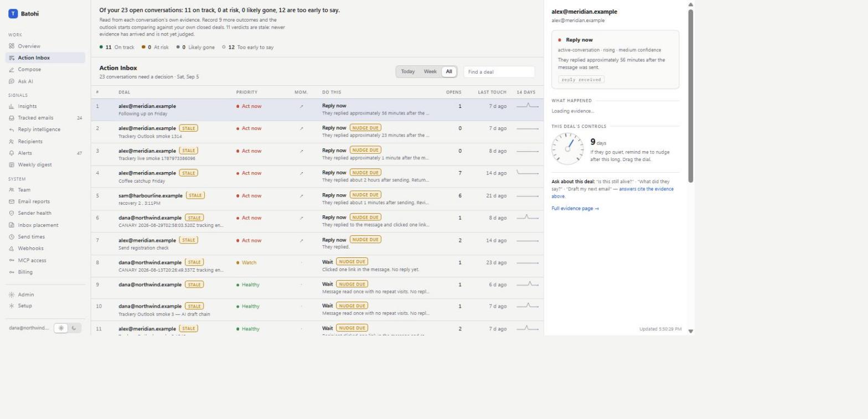The image size is (868, 419).
Task: Switch to light theme sun toggle
Action: [61, 328]
